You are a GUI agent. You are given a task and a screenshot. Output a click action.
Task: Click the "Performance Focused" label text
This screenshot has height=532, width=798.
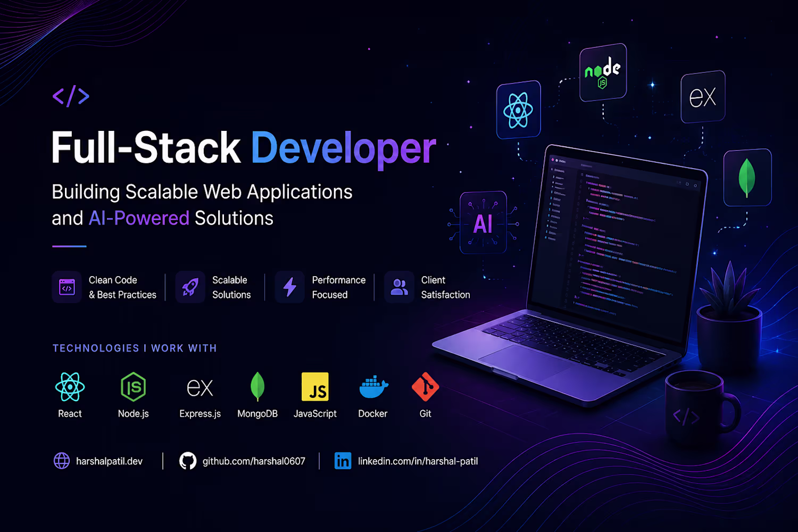click(x=339, y=287)
